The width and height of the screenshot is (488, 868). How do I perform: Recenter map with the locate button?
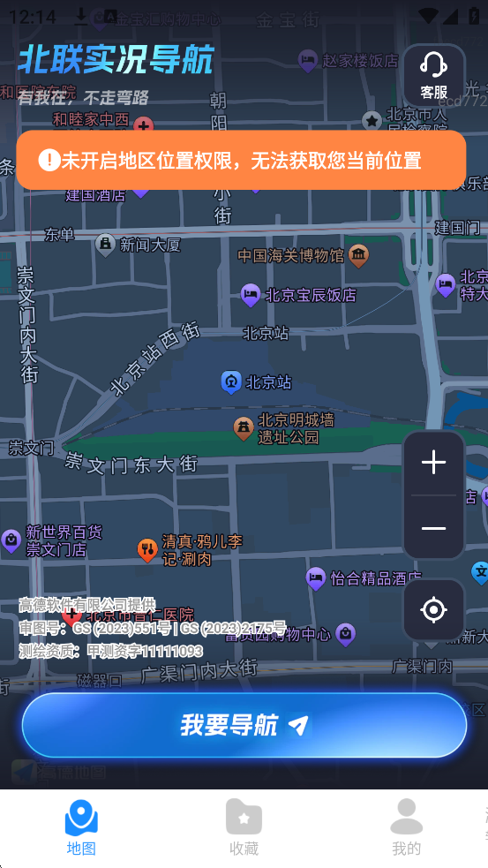tap(434, 610)
